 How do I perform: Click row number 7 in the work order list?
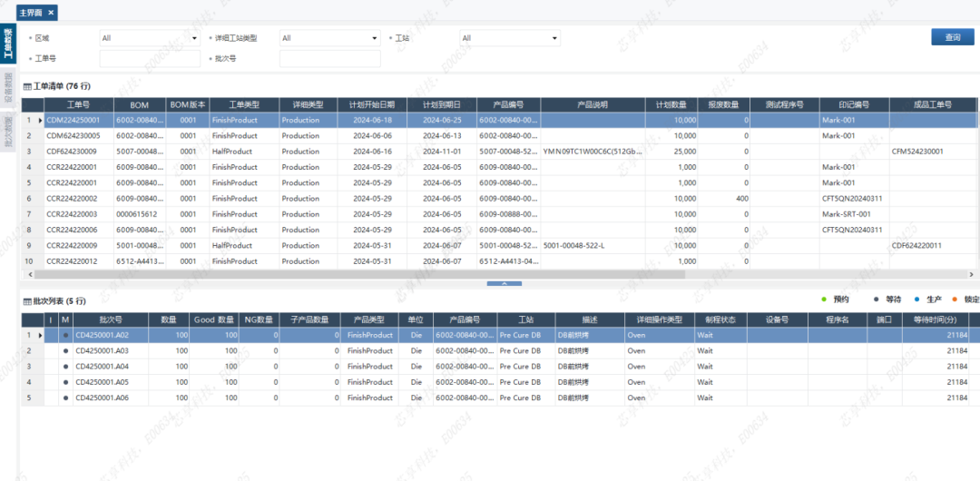coord(29,214)
